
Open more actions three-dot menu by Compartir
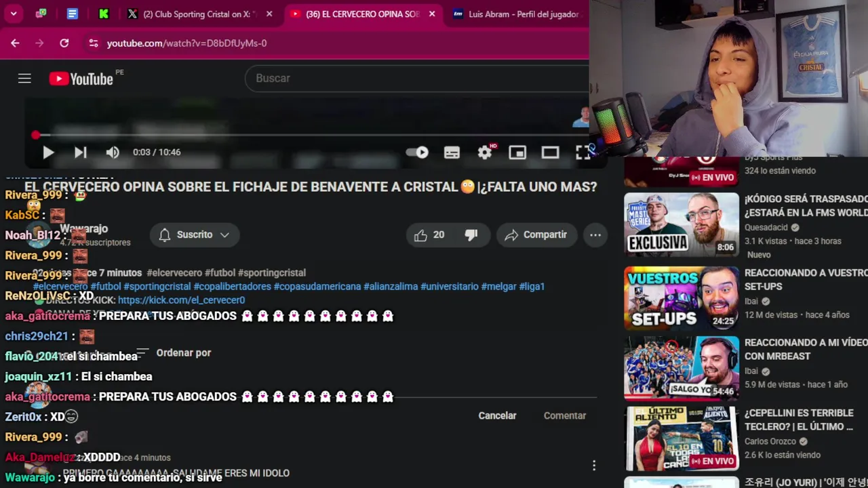[x=595, y=235]
